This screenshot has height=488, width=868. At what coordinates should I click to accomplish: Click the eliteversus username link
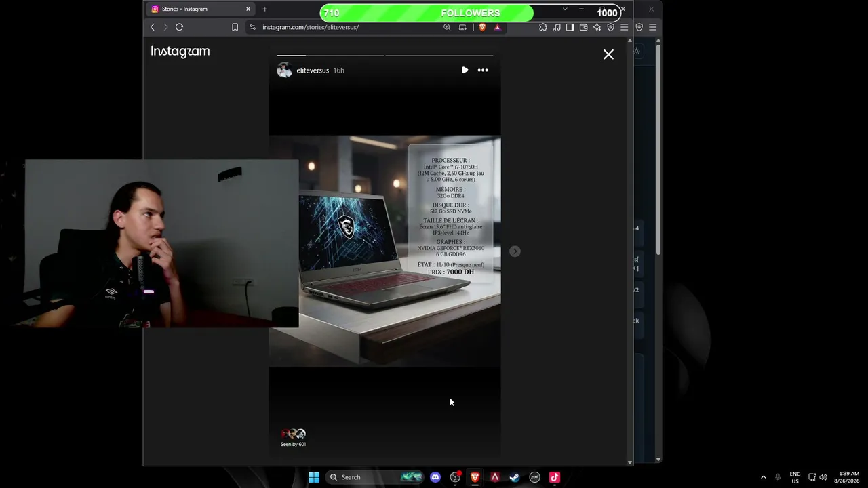pyautogui.click(x=313, y=70)
